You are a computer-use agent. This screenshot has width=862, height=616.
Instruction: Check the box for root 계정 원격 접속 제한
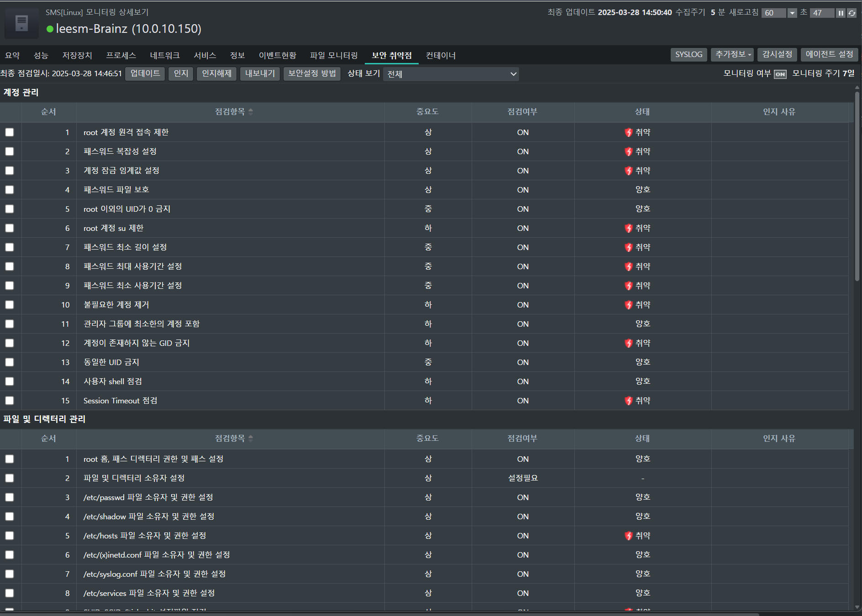pyautogui.click(x=10, y=132)
